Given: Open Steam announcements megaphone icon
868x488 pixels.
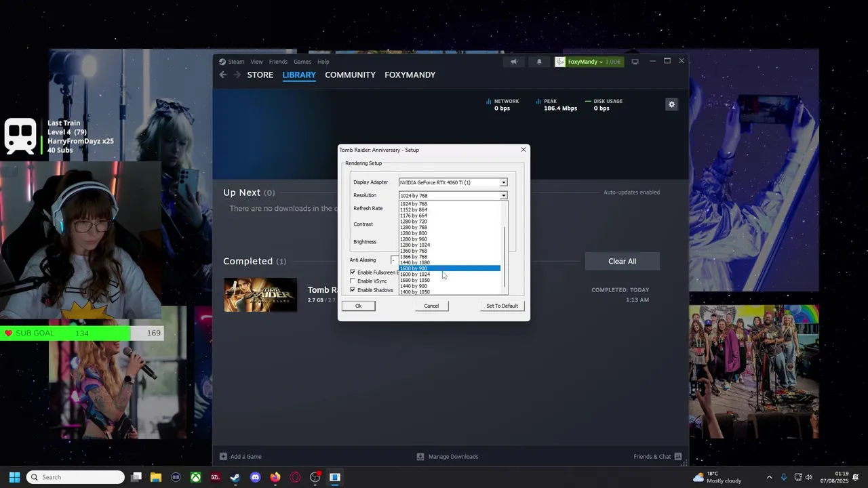Looking at the screenshot, I should (514, 62).
